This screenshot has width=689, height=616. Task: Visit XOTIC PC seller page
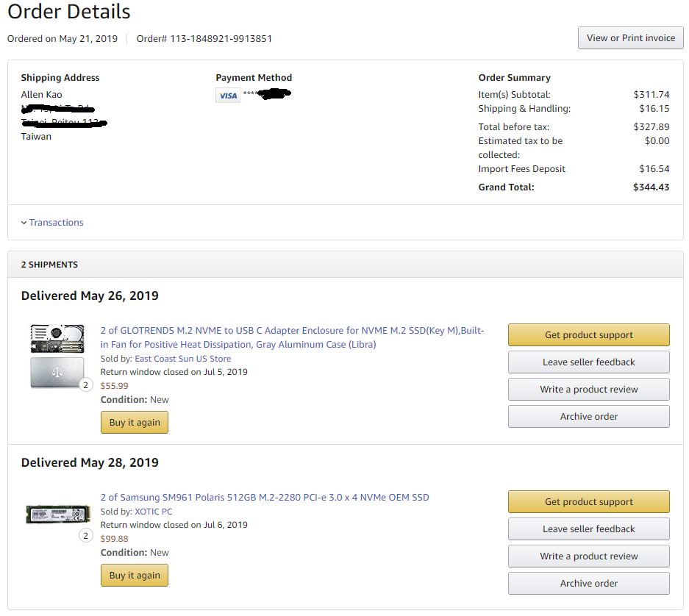click(153, 512)
